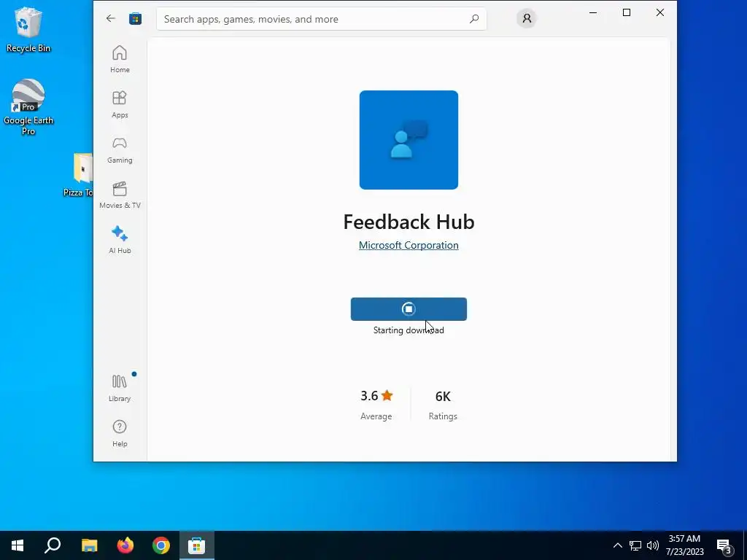Viewport: 747px width, 560px height.
Task: Open Help in the sidebar
Action: pyautogui.click(x=120, y=433)
